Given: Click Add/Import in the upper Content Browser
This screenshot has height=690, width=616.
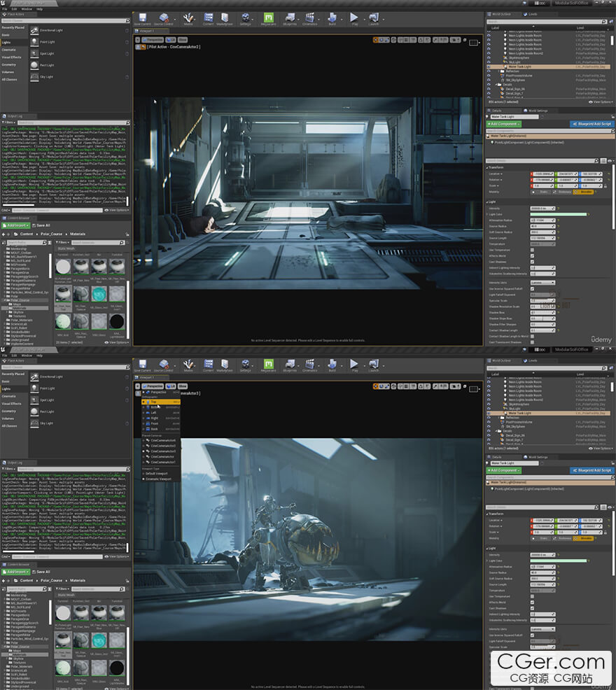Looking at the screenshot, I should click(16, 225).
